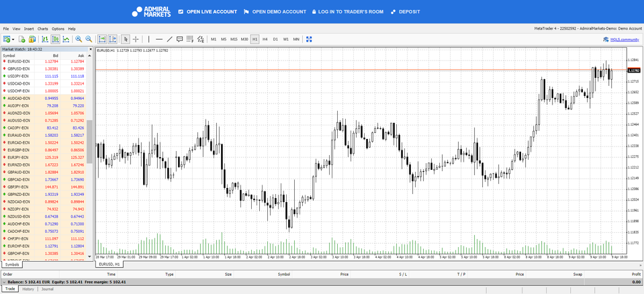Collapse the Balance summary row arrow
Image resolution: width=644 pixels, height=294 pixels.
(3, 282)
